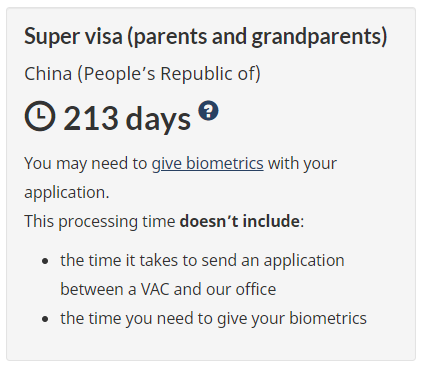Follow the give biometrics link

(x=208, y=164)
